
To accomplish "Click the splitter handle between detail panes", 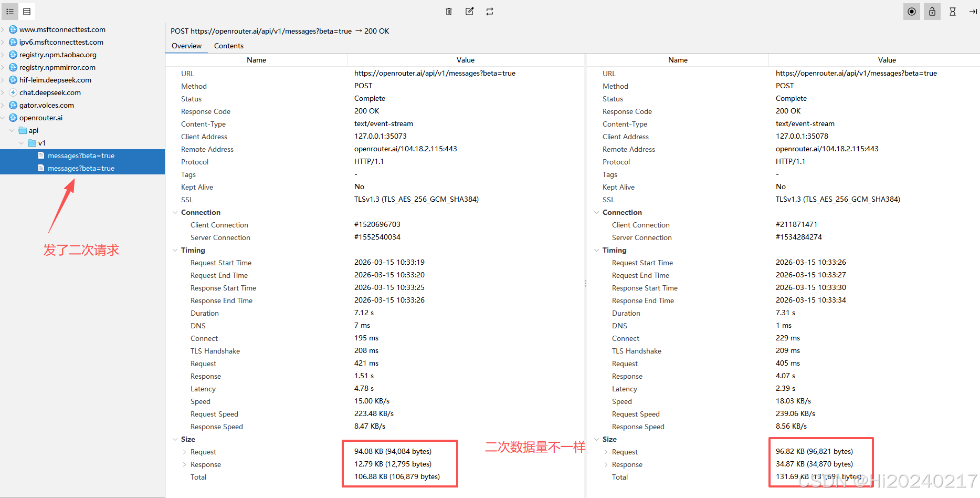I will [x=585, y=283].
